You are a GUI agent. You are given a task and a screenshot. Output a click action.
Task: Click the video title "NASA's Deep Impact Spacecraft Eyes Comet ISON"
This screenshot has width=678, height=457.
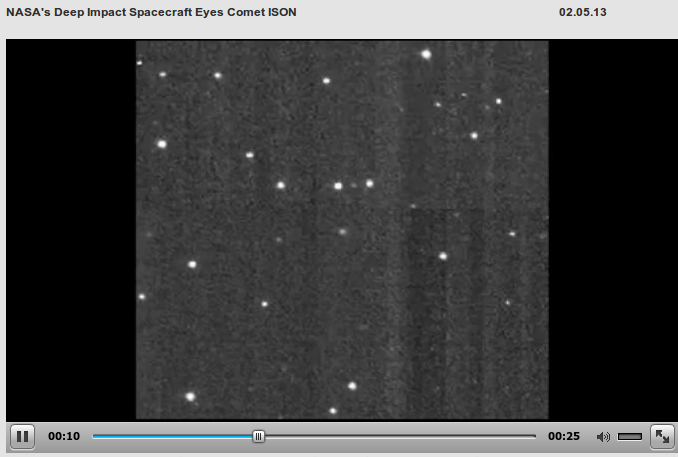[151, 12]
